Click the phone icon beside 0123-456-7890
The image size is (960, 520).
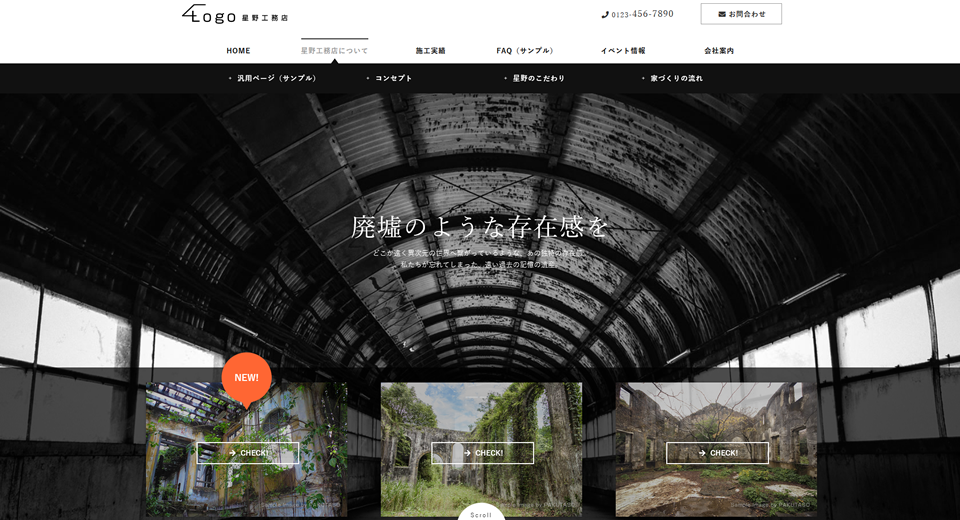click(x=605, y=15)
